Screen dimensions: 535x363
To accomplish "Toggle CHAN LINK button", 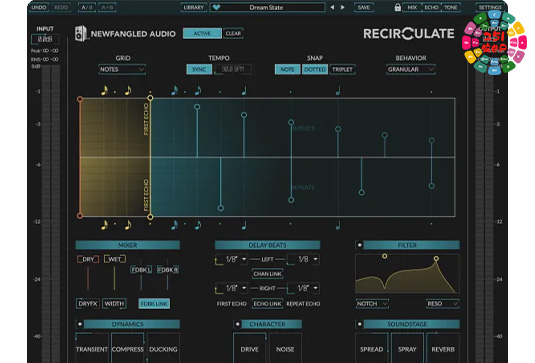I will [268, 274].
